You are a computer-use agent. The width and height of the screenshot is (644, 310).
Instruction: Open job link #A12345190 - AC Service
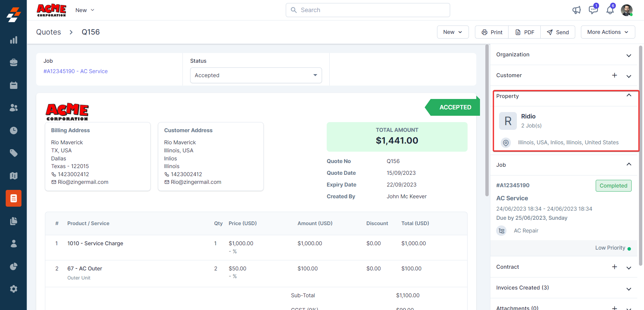(75, 71)
